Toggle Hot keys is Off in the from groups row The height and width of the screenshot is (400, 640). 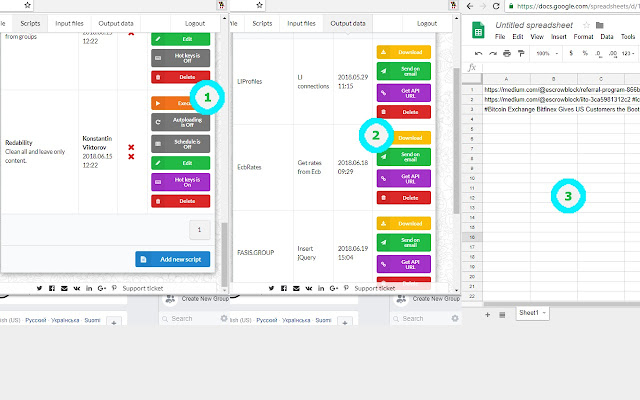(x=180, y=58)
